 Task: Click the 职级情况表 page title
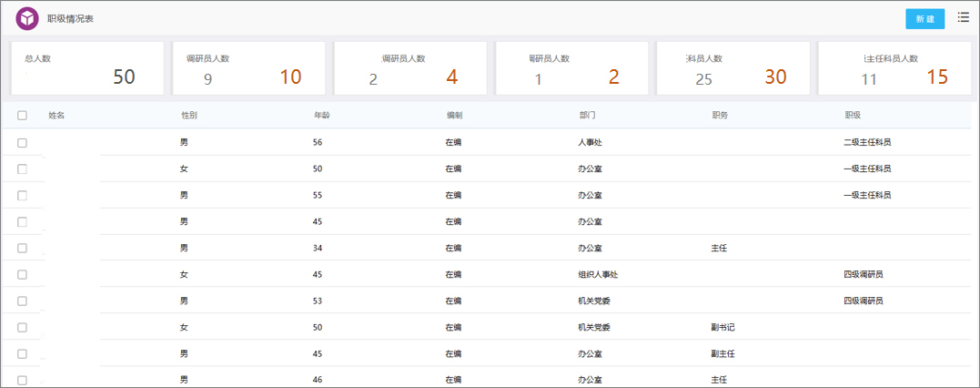[71, 19]
